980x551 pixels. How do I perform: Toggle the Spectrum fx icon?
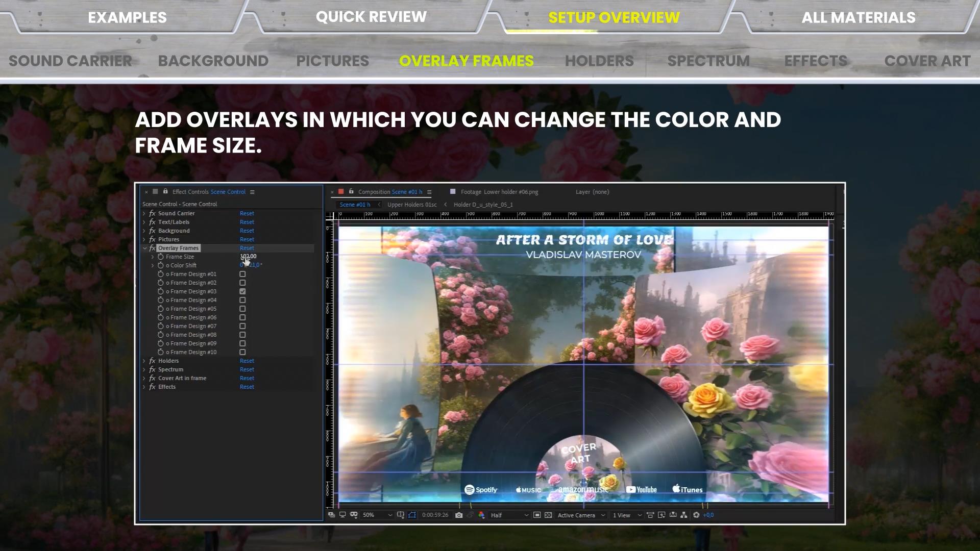[152, 369]
